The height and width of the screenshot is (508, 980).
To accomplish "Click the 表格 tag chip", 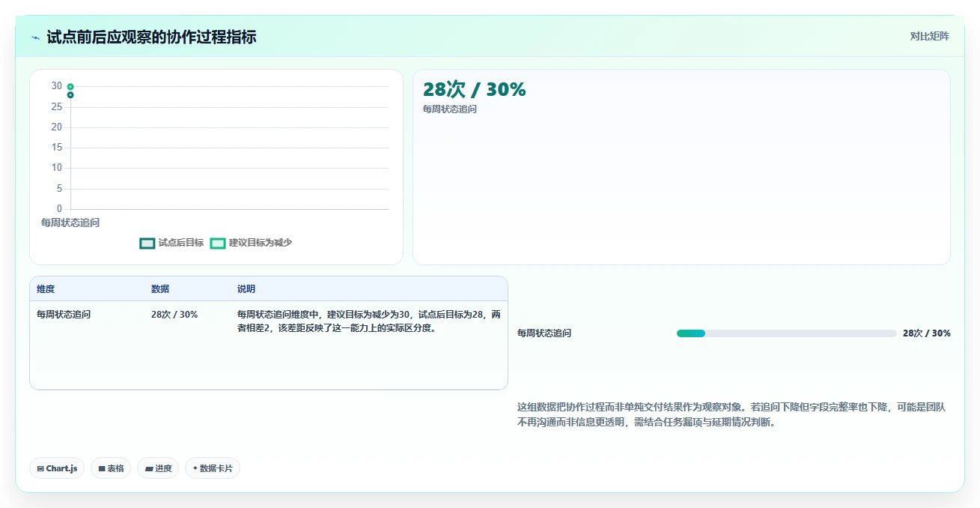I will 111,468.
